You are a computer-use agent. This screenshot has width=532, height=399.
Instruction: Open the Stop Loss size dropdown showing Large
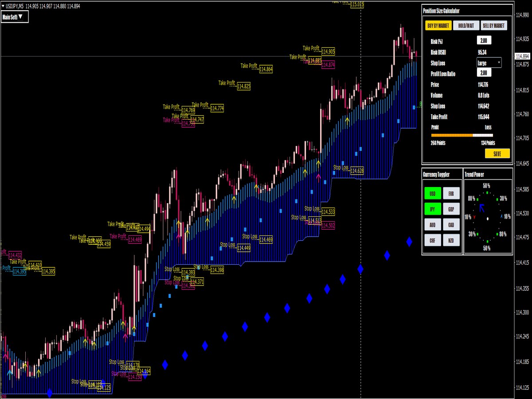[489, 63]
